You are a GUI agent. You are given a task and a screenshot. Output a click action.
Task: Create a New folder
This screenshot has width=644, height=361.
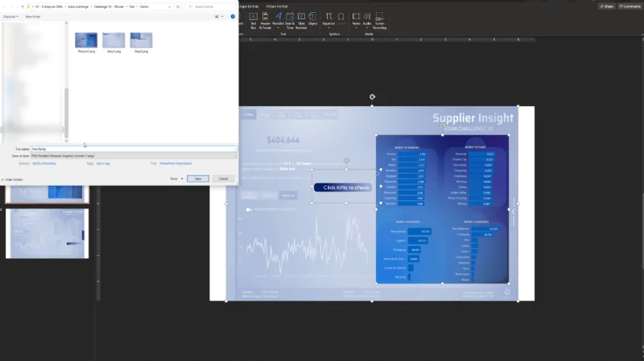pyautogui.click(x=33, y=16)
